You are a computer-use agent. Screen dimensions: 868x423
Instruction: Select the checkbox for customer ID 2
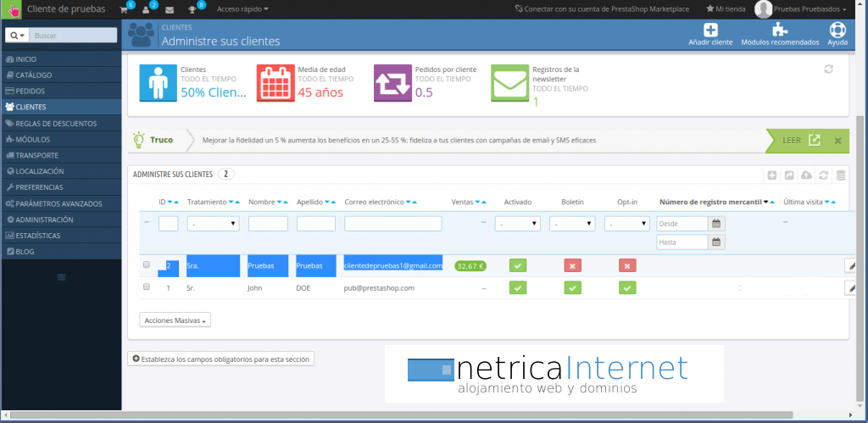pyautogui.click(x=147, y=265)
